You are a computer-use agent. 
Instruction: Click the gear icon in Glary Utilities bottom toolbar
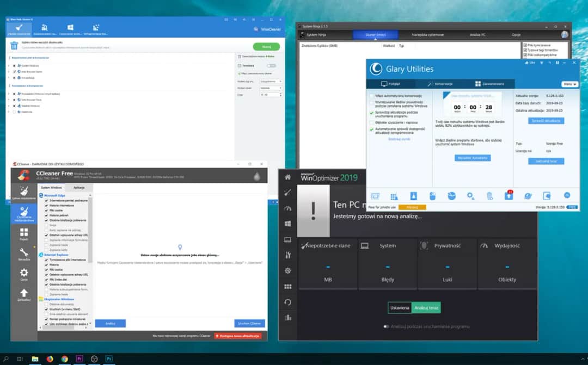[470, 196]
